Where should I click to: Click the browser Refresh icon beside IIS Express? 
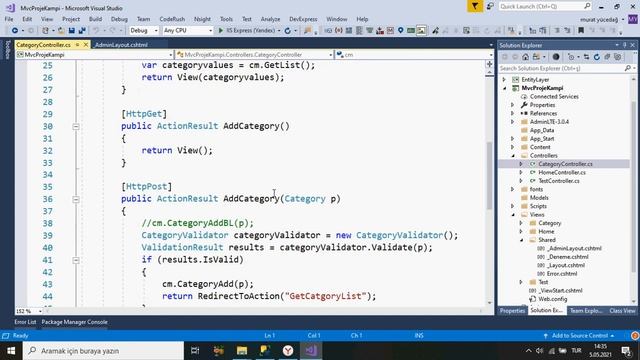(288, 31)
